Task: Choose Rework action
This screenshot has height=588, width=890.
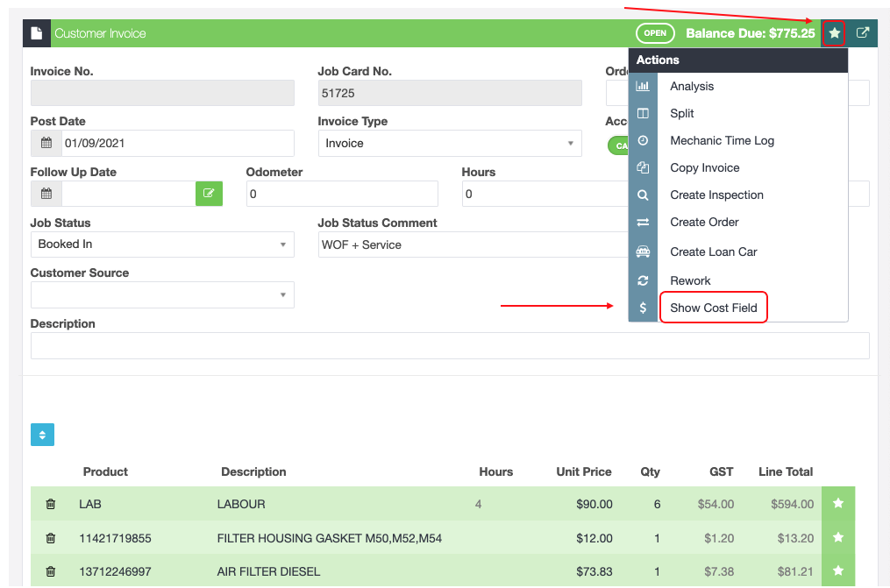Action: [x=690, y=280]
